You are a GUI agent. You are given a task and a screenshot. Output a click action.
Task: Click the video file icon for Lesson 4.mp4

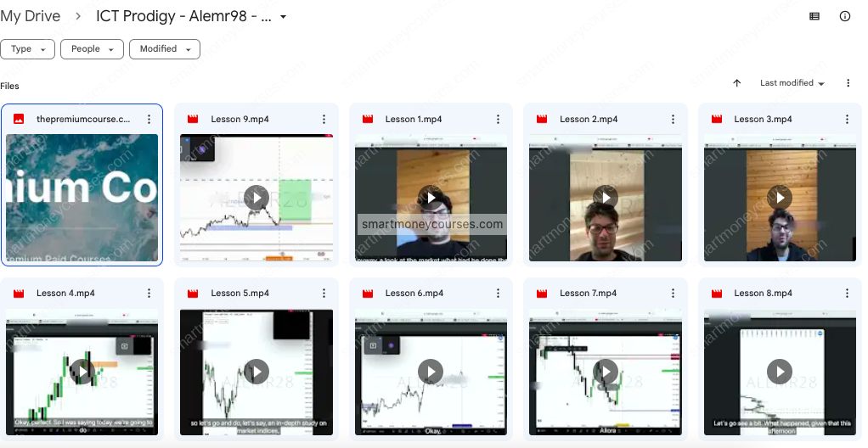pos(19,294)
